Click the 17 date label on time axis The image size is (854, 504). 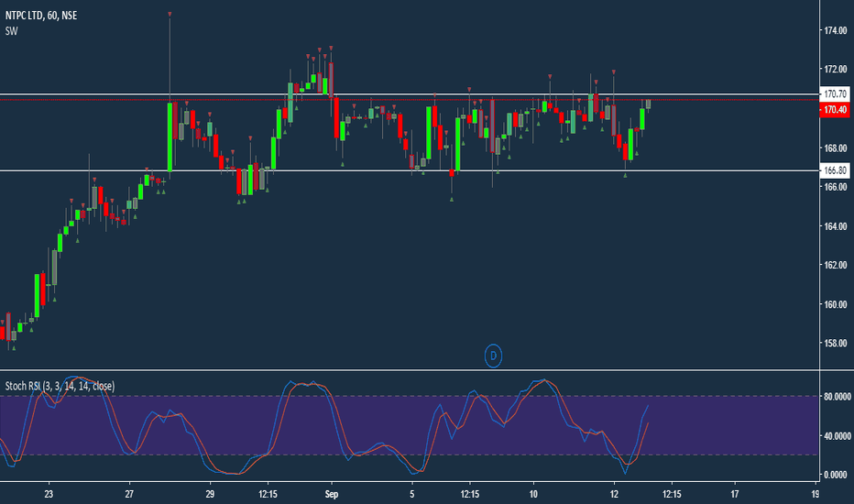[x=735, y=494]
